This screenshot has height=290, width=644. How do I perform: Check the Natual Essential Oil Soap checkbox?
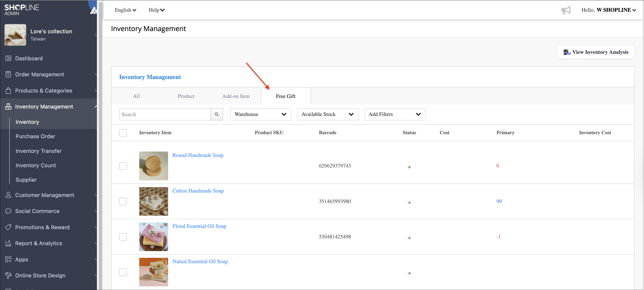pyautogui.click(x=123, y=272)
